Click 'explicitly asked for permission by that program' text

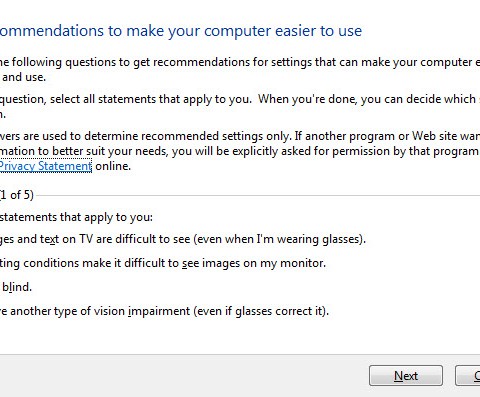pos(356,151)
